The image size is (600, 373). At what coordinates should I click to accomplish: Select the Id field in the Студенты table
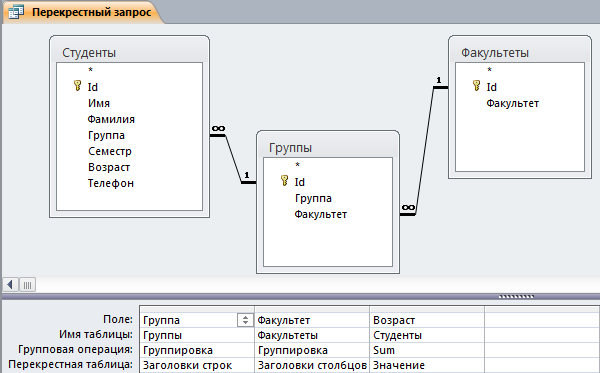pyautogui.click(x=93, y=87)
